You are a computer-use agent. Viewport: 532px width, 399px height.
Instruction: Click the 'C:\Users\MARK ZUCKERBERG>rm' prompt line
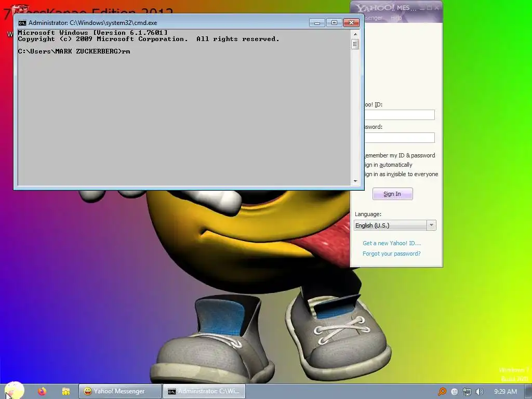point(74,51)
